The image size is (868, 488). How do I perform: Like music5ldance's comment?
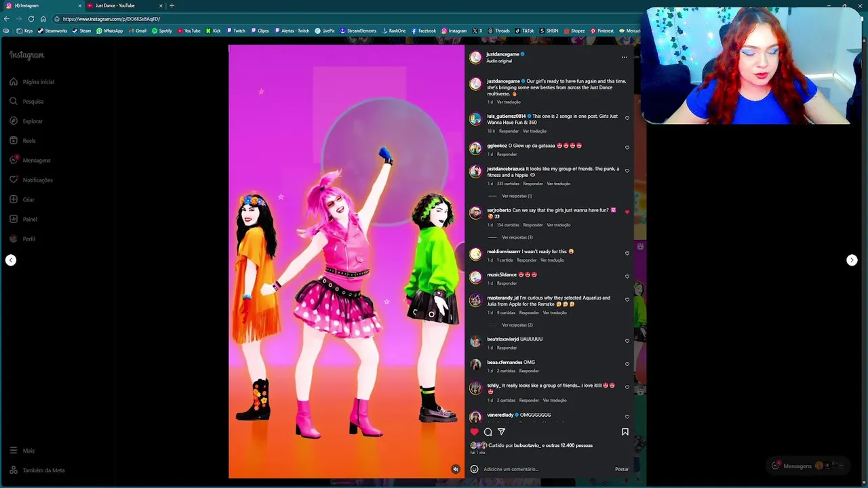pos(627,276)
